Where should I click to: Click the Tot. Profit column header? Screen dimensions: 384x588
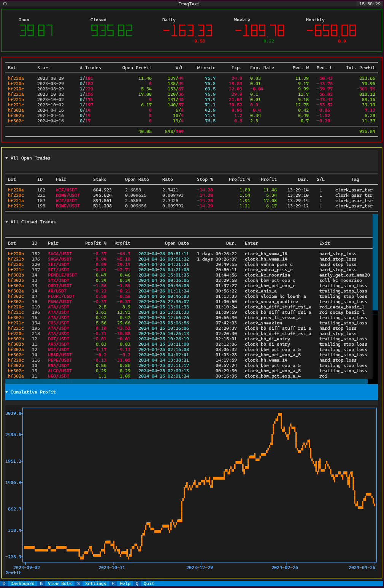tap(360, 68)
